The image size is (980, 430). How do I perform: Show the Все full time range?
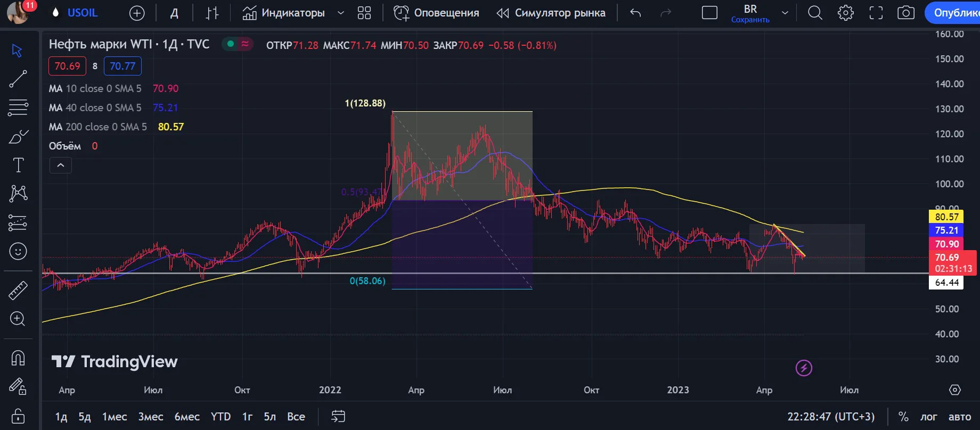pos(296,417)
